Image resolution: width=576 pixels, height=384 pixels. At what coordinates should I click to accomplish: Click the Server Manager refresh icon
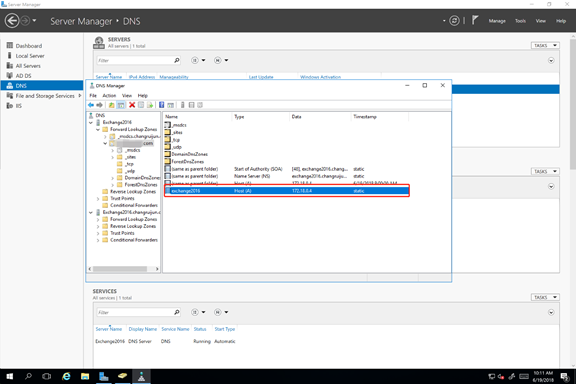coord(454,21)
